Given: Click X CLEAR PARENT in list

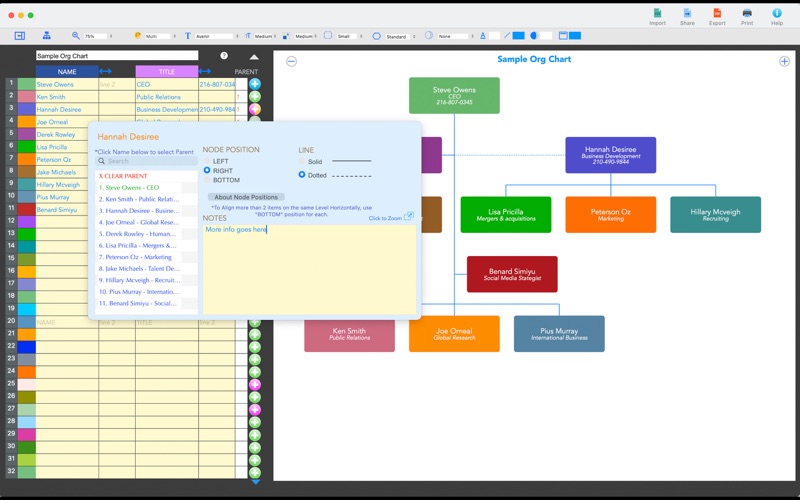Looking at the screenshot, I should pyautogui.click(x=123, y=176).
